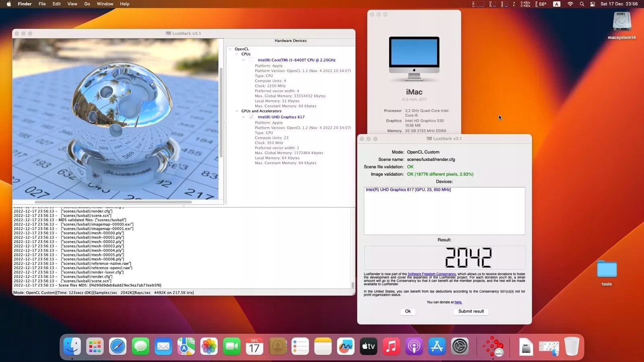
Task: Open Contacts from the Dock
Action: (277, 346)
